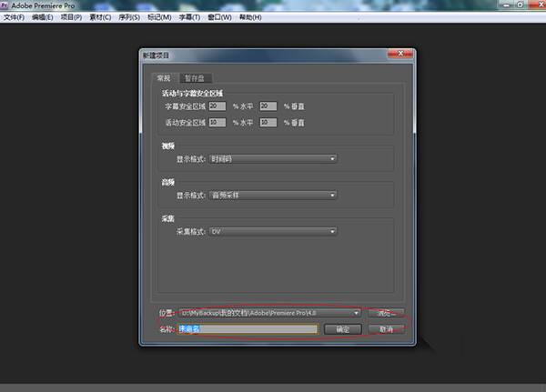Image resolution: width=546 pixels, height=392 pixels.
Task: Open the 标记(M) menu
Action: 159,17
